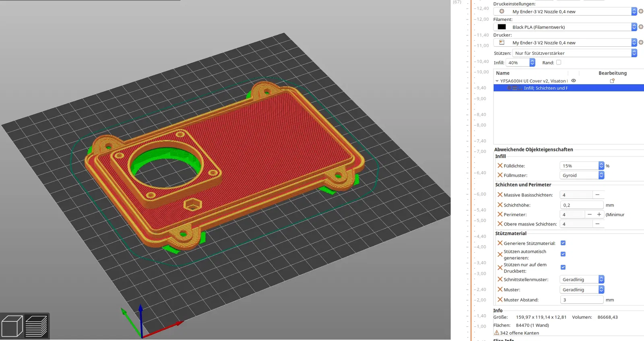Decrease Massive Basisschichten value
Screen dimensions: 644x341
pos(598,195)
